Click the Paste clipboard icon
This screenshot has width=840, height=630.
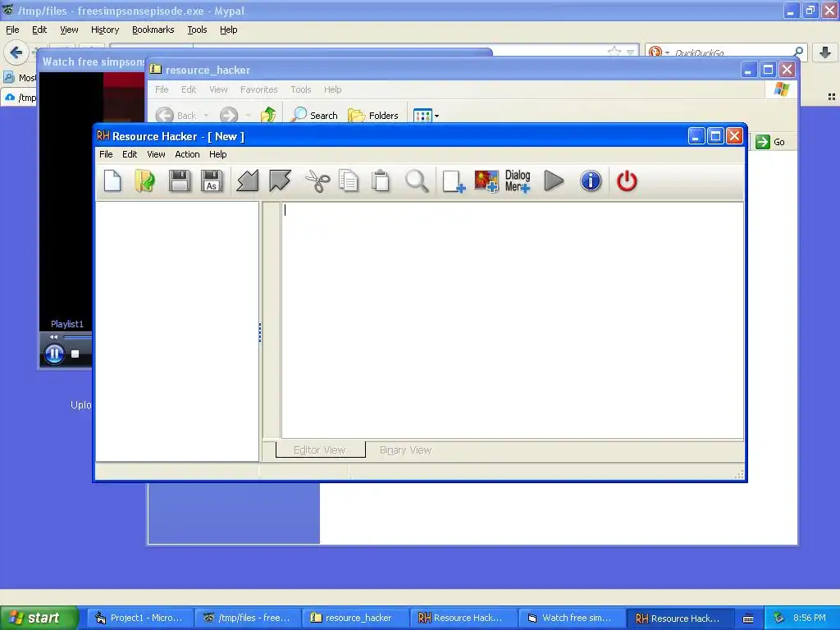tap(381, 180)
